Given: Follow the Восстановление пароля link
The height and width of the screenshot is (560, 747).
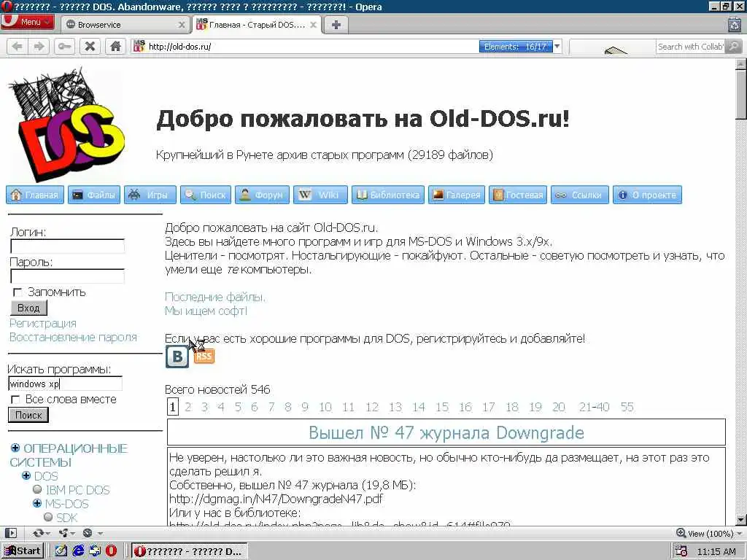Looking at the screenshot, I should 74,337.
